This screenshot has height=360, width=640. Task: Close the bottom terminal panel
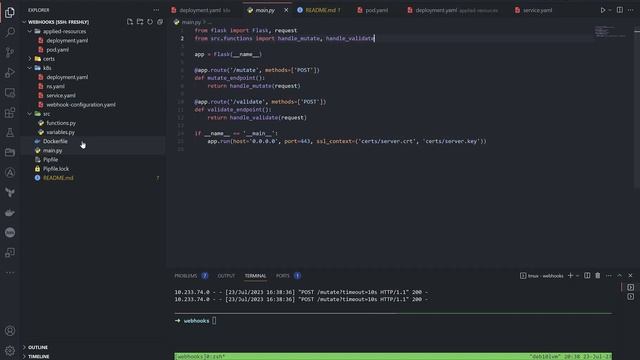coord(630,276)
